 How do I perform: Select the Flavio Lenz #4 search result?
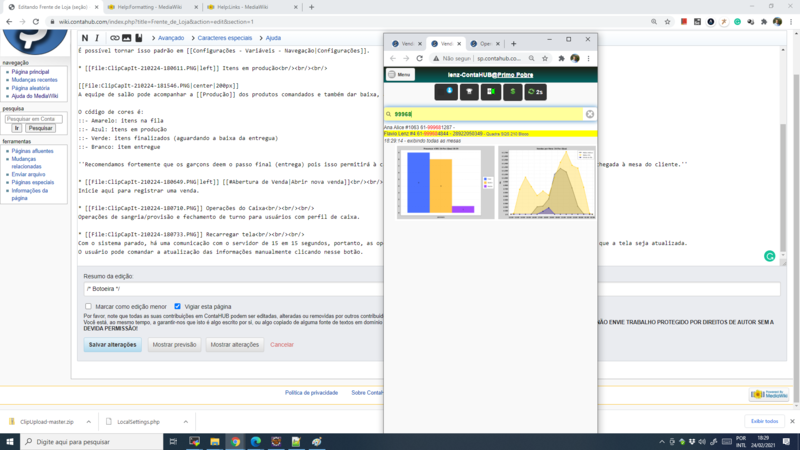coord(490,134)
